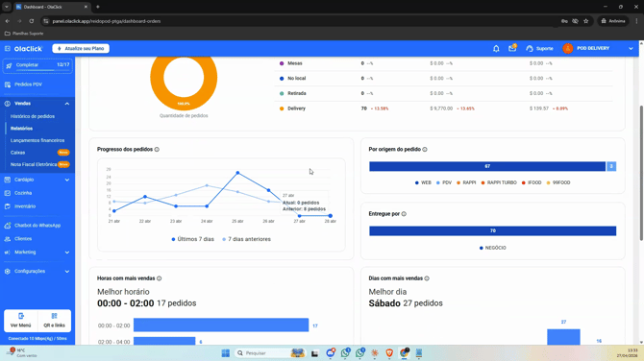
Task: Click the Cardápio sidebar icon
Action: click(x=8, y=180)
